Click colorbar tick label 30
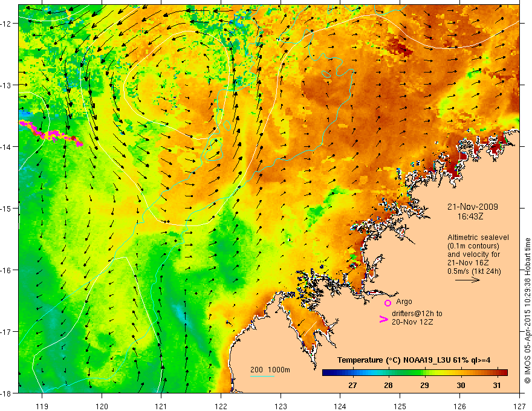This screenshot has width=532, height=411. 461,385
